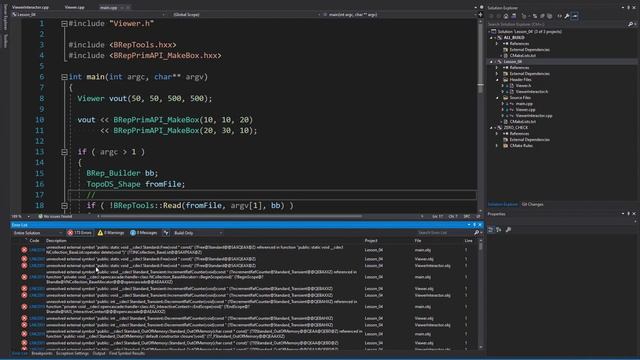Toggle the 173 Errors filter button
Image resolution: width=640 pixels, height=360 pixels.
[x=80, y=233]
